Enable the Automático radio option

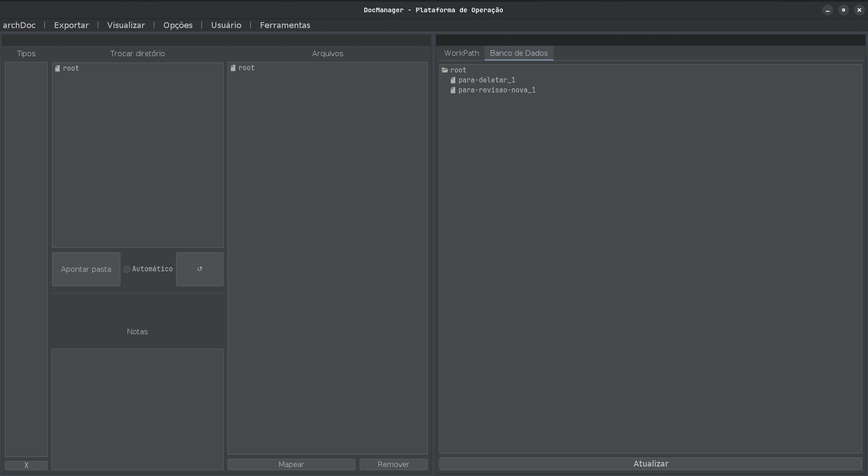click(127, 269)
